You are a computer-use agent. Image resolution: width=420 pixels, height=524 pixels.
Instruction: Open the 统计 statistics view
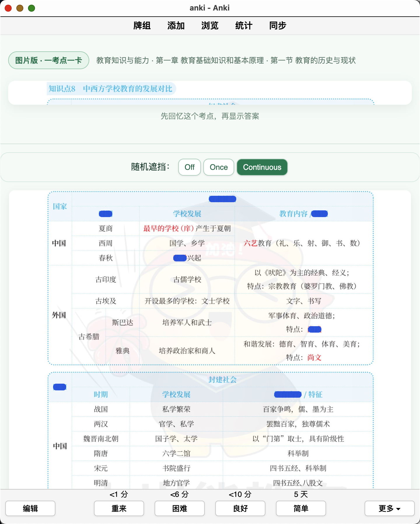point(244,26)
